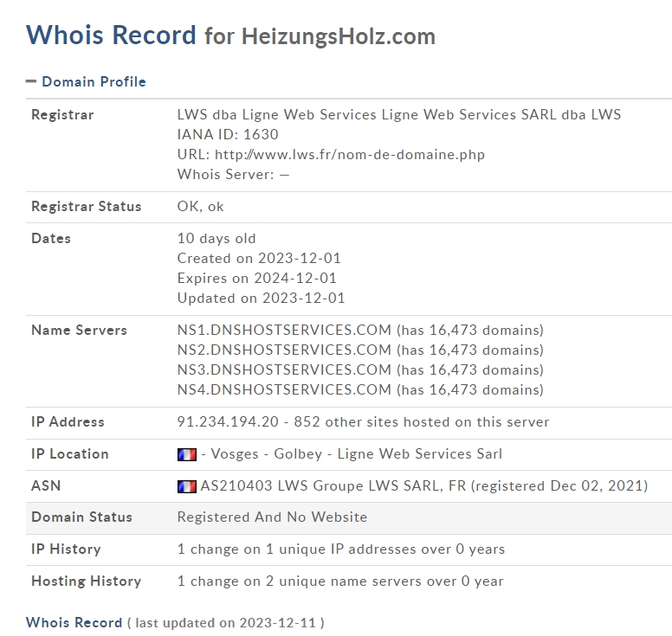Click the Whois Record page heading
Viewport: 672px width, 636px height.
tap(111, 35)
